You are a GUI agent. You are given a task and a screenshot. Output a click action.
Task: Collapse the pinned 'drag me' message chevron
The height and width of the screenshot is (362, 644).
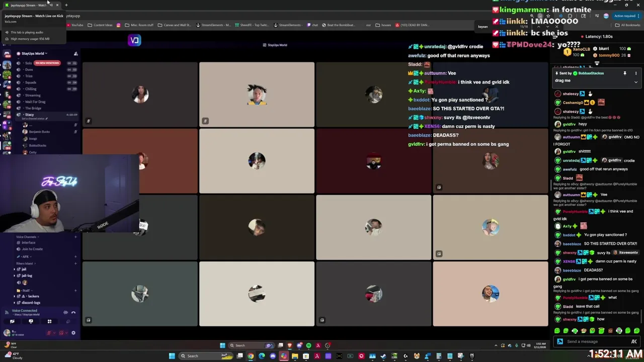pyautogui.click(x=635, y=81)
